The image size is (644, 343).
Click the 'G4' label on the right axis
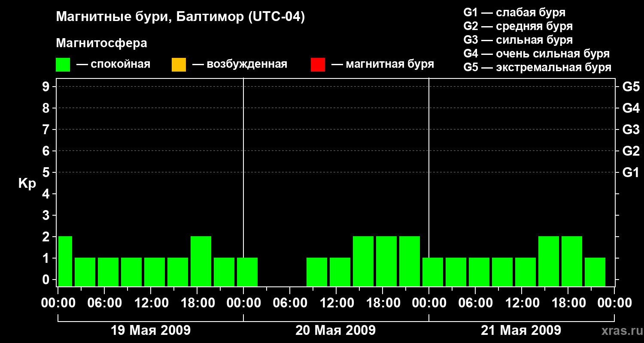point(631,108)
